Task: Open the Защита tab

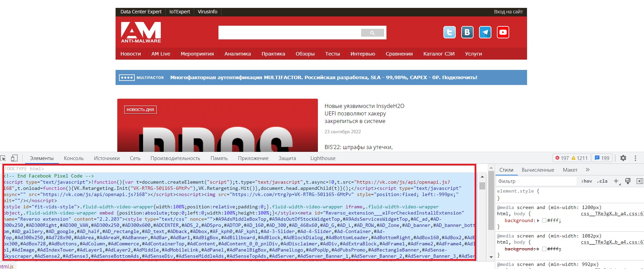Action: pyautogui.click(x=287, y=158)
